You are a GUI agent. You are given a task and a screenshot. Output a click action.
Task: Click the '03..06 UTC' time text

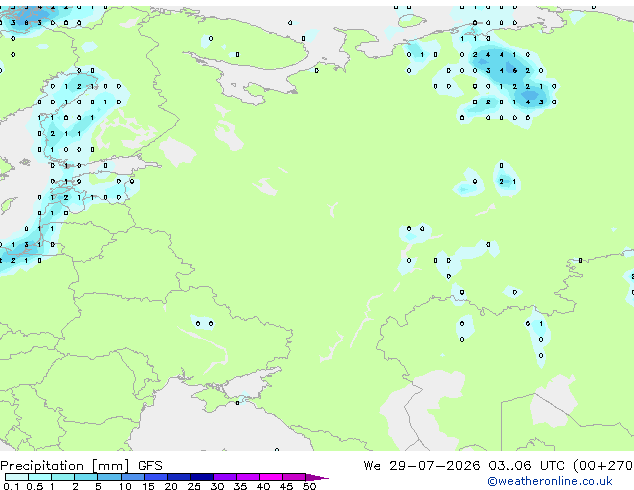pyautogui.click(x=526, y=466)
